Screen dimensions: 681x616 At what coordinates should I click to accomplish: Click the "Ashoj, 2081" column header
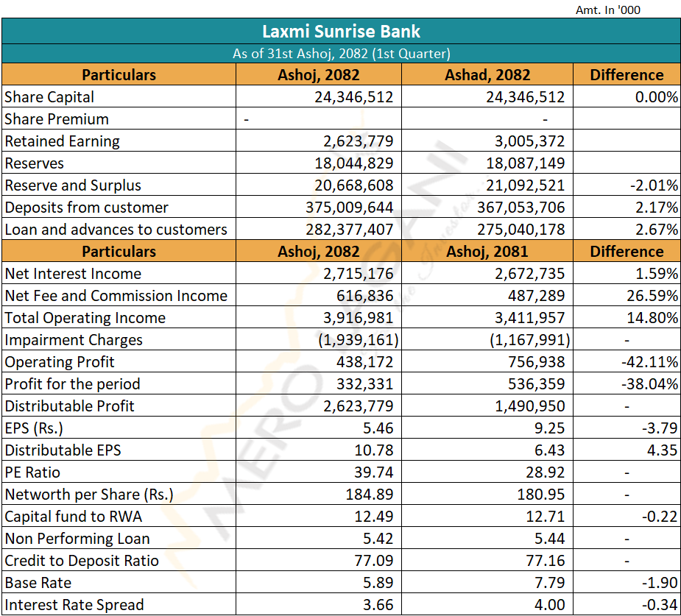tap(487, 252)
